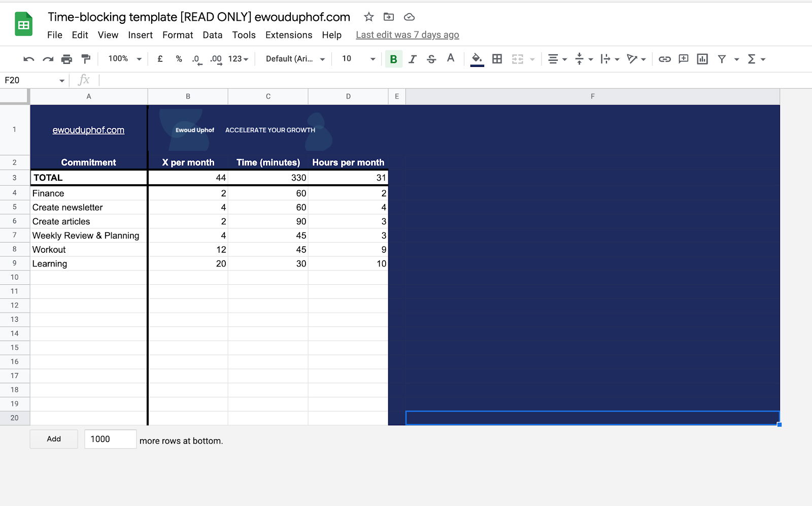
Task: Open the Tools menu
Action: [244, 35]
